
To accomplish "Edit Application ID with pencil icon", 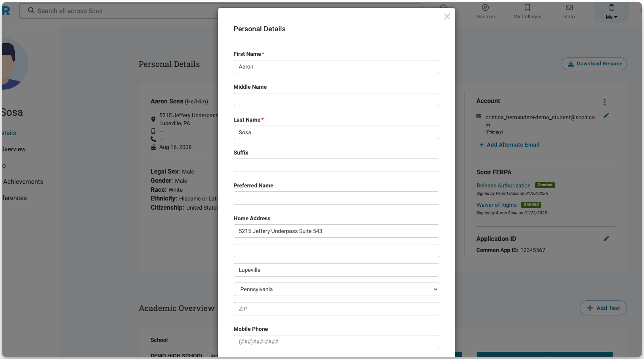I will 606,239.
